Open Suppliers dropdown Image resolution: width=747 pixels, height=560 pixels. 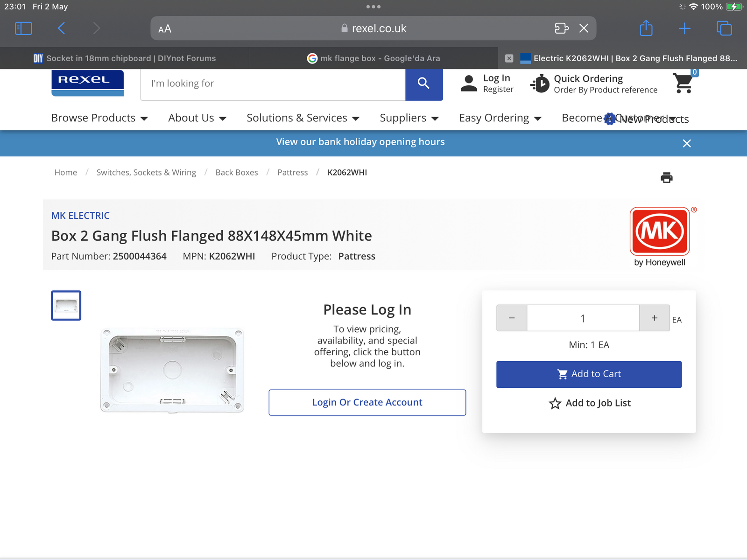pos(409,118)
